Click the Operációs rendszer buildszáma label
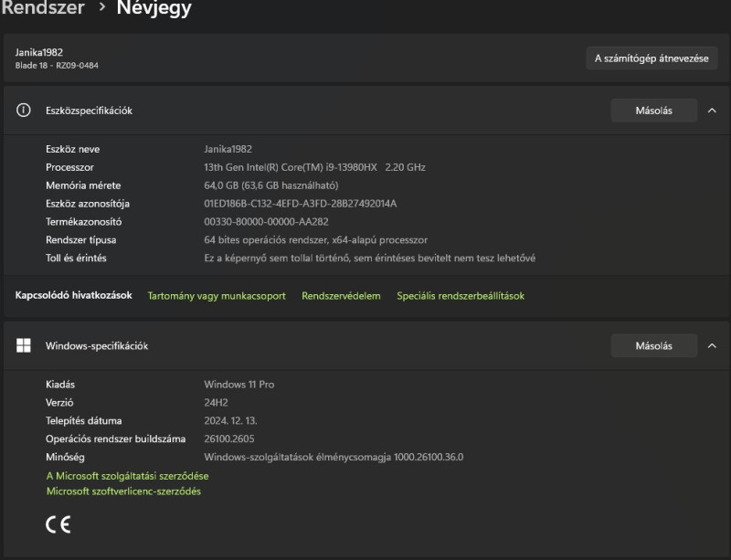Screen dimensions: 731x560 coord(116,439)
